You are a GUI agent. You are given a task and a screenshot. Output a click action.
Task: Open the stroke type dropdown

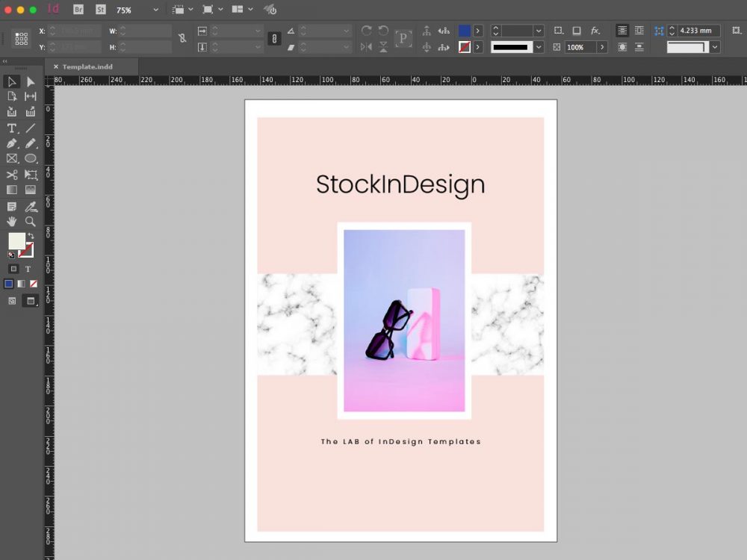539,47
